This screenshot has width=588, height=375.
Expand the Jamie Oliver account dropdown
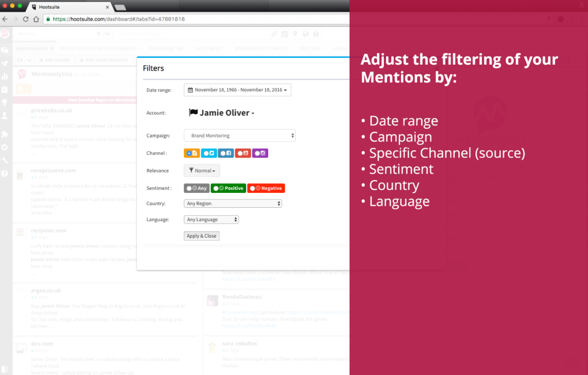tap(222, 113)
